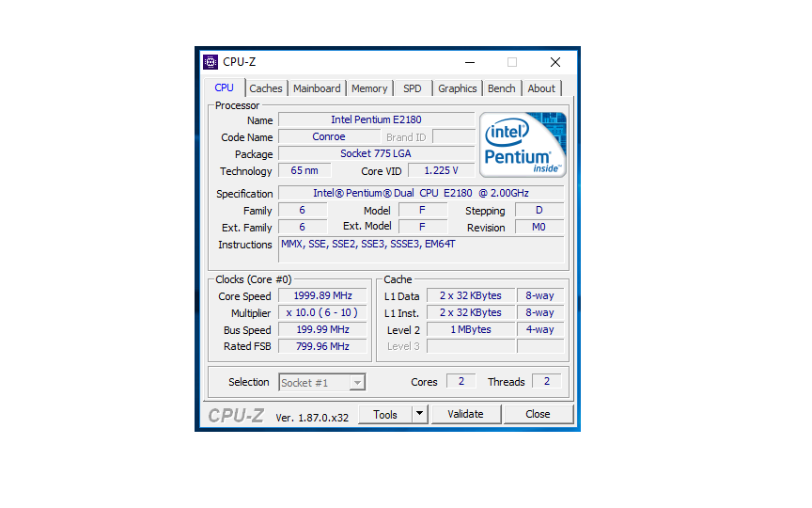Click the Rated FSB value 799.96 MHz
812x508 pixels.
click(322, 346)
